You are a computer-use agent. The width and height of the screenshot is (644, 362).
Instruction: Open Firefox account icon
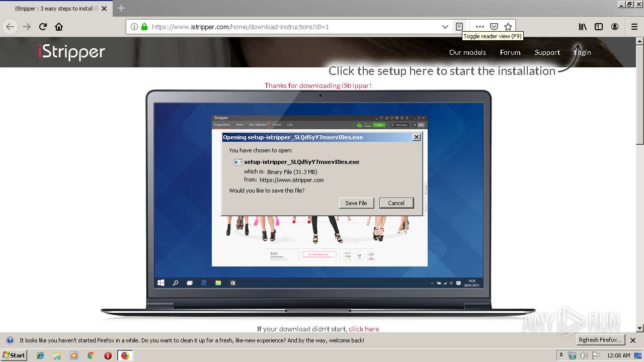(615, 27)
